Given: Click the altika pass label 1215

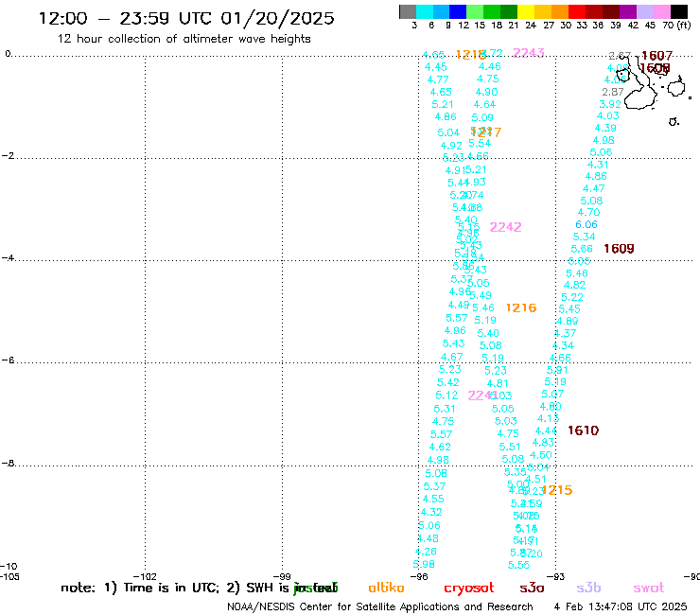Looking at the screenshot, I should [557, 490].
